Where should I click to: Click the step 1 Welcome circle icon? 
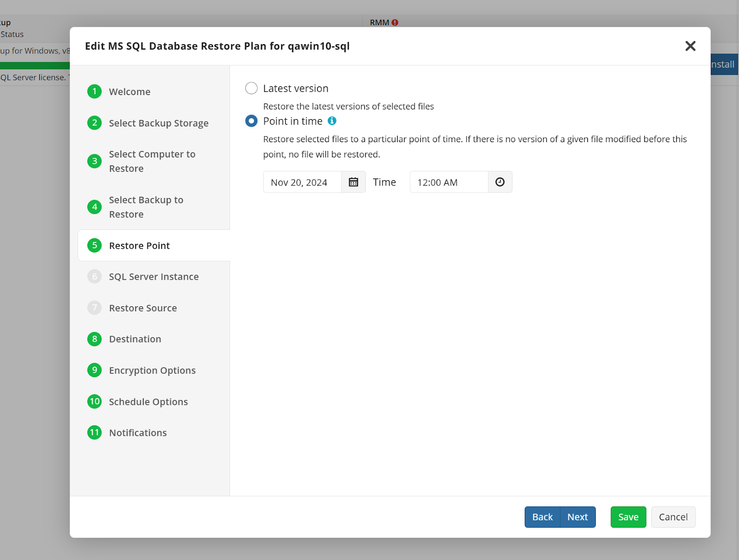(95, 91)
